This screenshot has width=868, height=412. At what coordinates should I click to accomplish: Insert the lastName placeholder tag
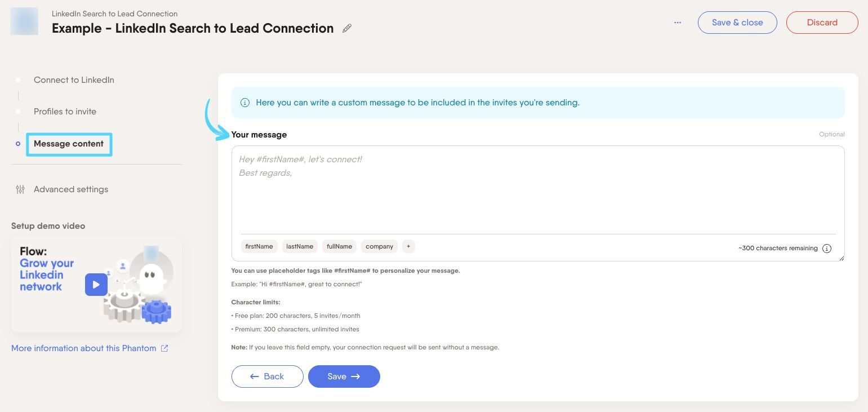pos(300,246)
